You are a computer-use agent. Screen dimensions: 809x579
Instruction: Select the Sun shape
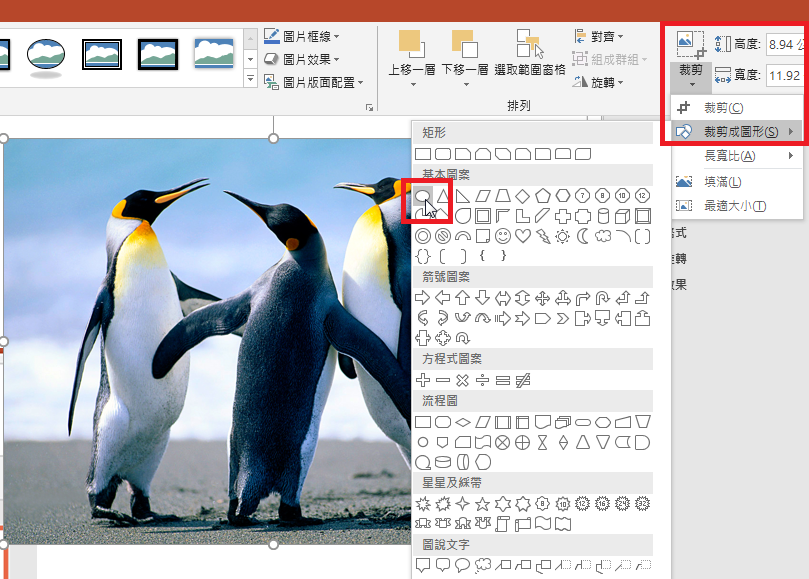click(562, 236)
